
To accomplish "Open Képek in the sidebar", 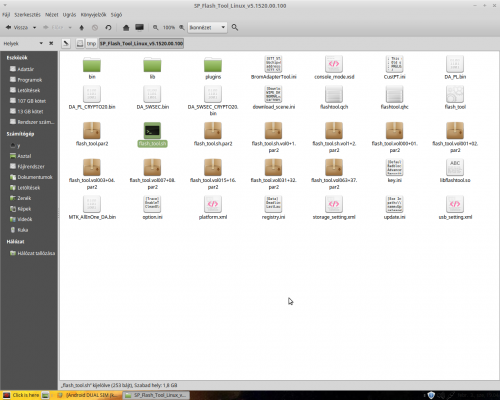I will [20, 209].
